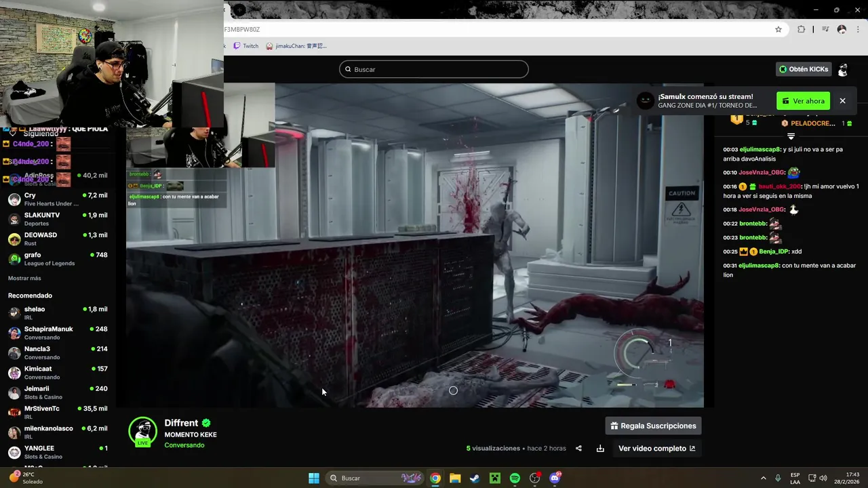Download the clip with download icon
This screenshot has height=488, width=868.
(600, 448)
